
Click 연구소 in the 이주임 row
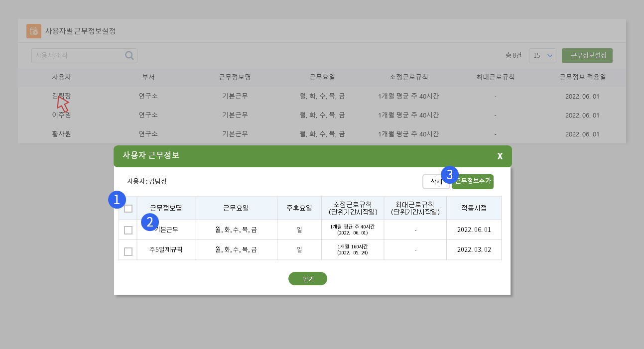coord(148,115)
